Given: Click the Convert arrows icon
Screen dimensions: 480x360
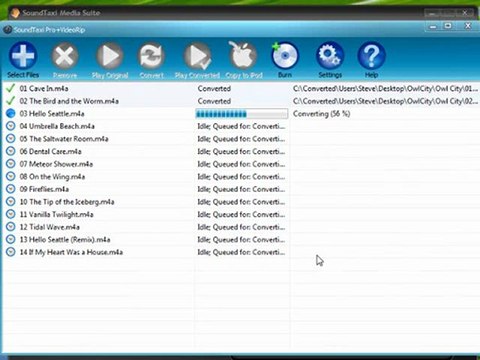Looking at the screenshot, I should tap(151, 56).
